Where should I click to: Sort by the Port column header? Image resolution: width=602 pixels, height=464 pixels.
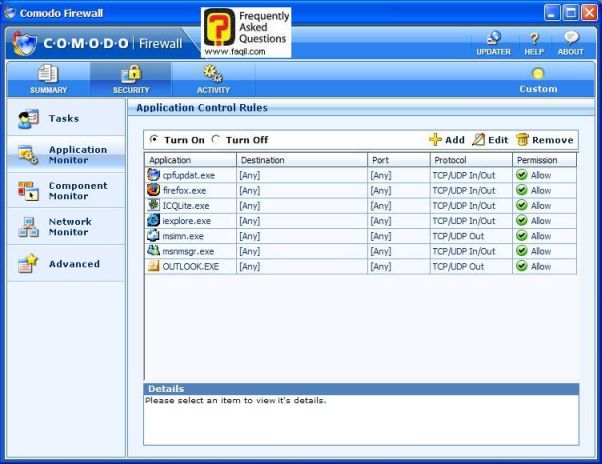click(x=399, y=160)
